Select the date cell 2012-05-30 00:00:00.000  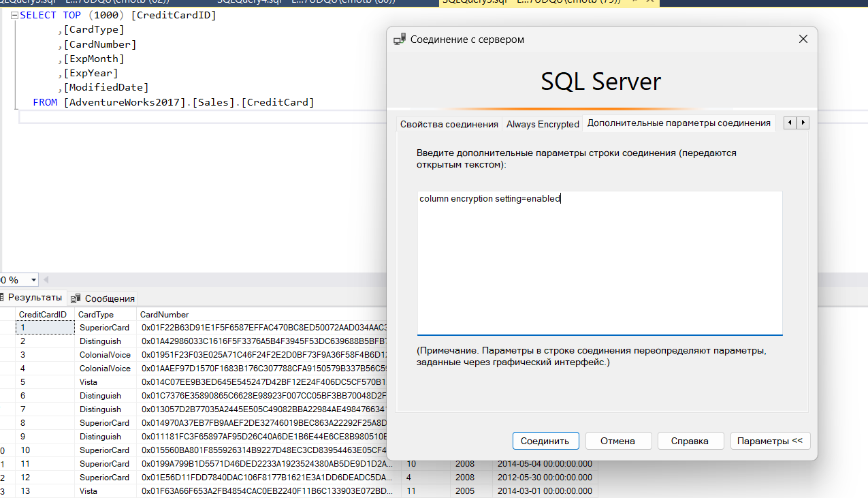pos(545,478)
